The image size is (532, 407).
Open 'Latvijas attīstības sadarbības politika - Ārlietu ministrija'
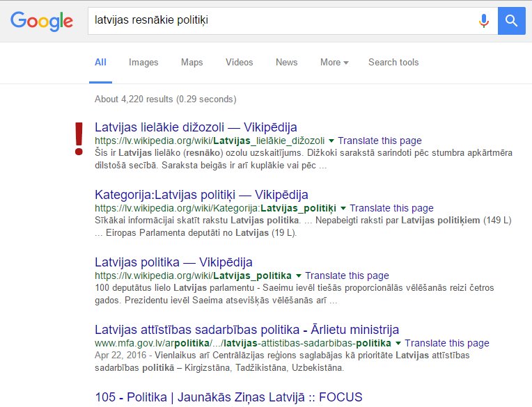click(247, 330)
